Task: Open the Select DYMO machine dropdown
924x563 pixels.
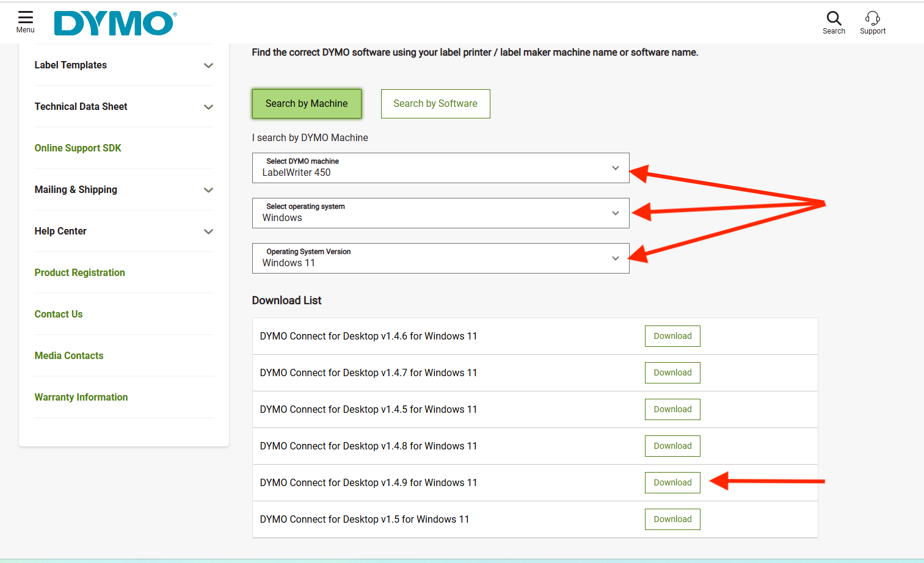Action: 440,168
